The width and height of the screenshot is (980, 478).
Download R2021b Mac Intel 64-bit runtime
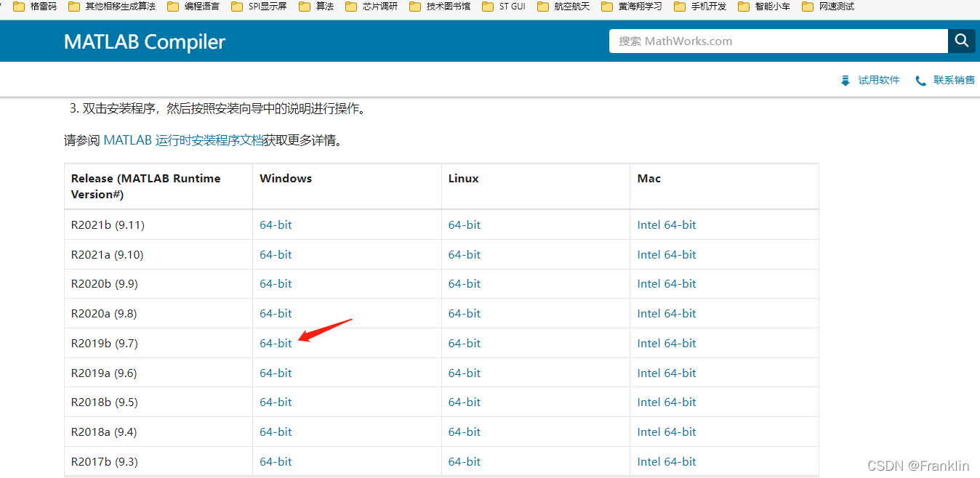(667, 225)
